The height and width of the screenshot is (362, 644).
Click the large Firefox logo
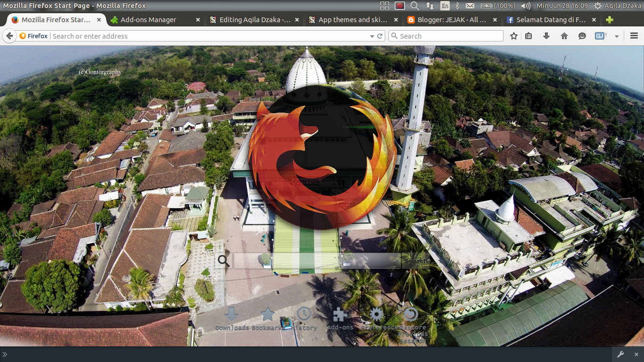pyautogui.click(x=322, y=158)
